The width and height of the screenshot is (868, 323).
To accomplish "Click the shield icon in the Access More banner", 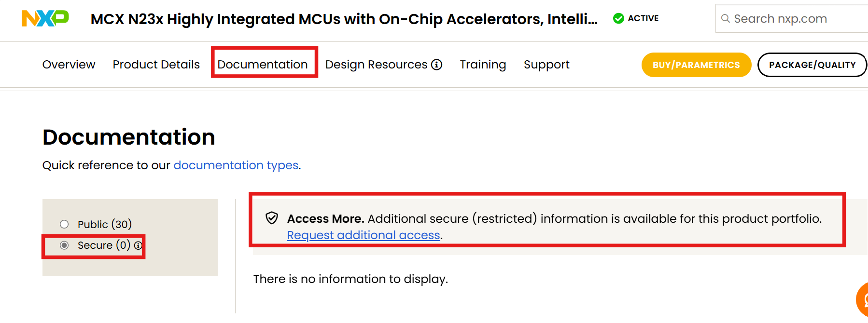I will [272, 217].
